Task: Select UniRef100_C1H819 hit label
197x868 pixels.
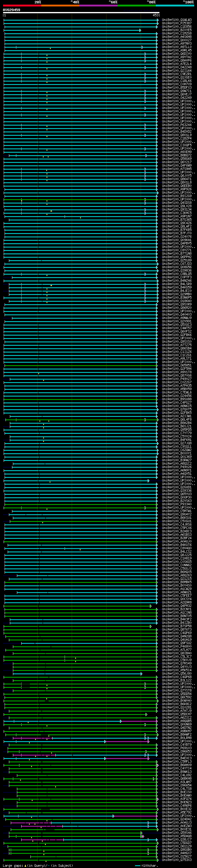Action: (177, 558)
